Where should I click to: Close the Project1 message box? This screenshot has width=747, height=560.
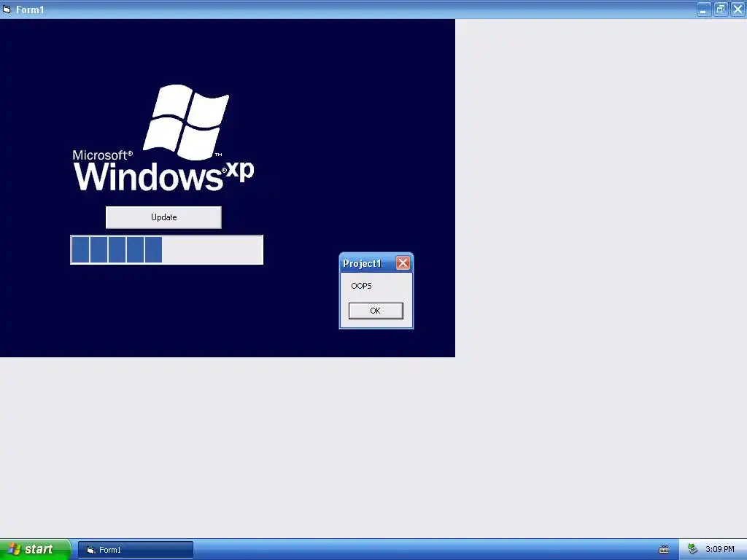tap(403, 262)
